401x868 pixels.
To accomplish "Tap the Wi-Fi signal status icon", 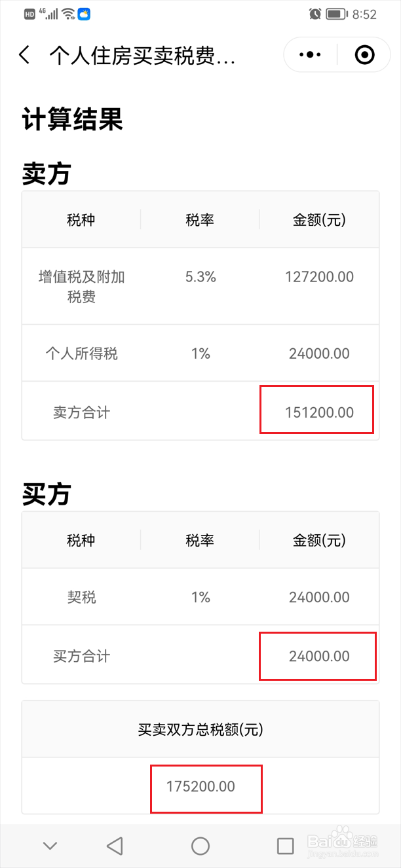I will [x=69, y=14].
